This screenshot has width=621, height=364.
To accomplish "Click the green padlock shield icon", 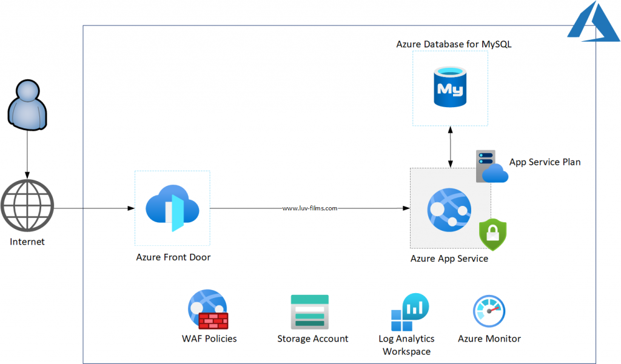I will click(492, 235).
